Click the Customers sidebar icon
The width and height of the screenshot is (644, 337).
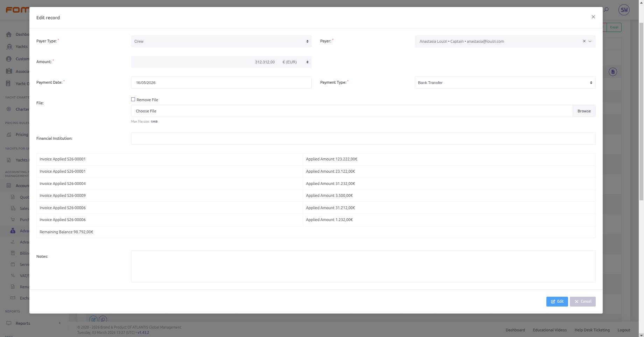[9, 59]
